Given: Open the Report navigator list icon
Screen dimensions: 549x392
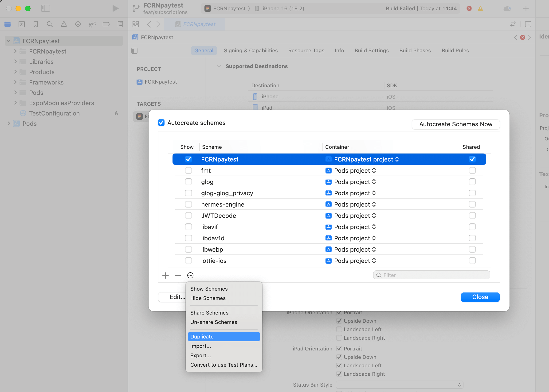Looking at the screenshot, I should (x=120, y=24).
